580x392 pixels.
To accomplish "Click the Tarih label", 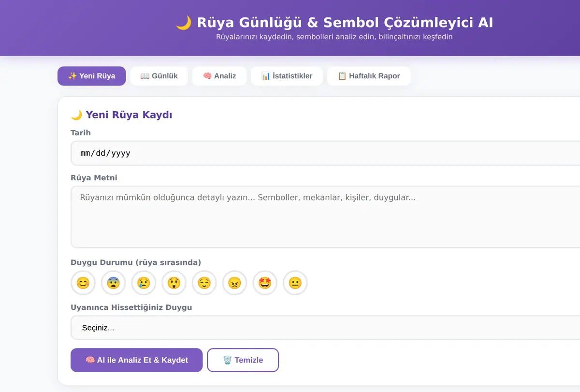I will pyautogui.click(x=81, y=132).
